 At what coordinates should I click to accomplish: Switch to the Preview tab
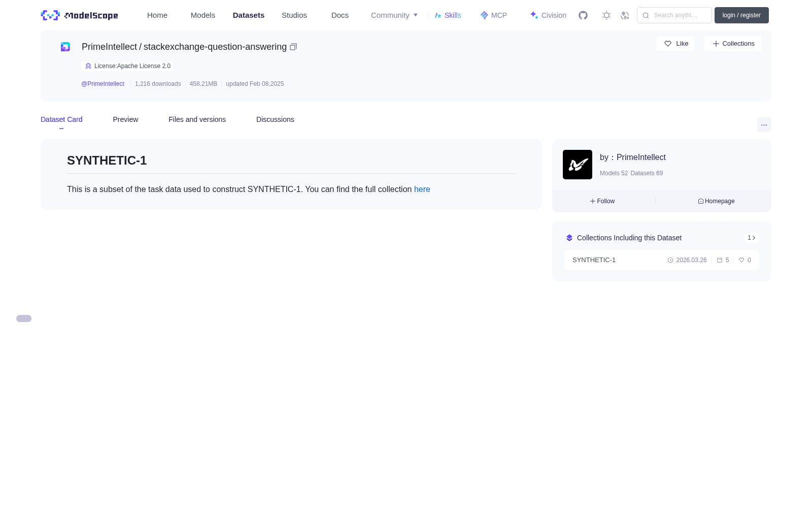pos(125,119)
